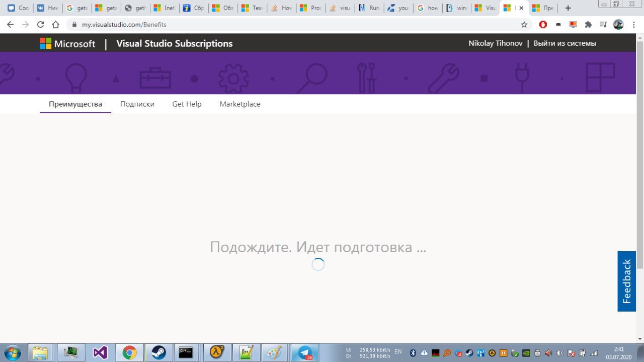Open Telegram from the taskbar
Image resolution: width=644 pixels, height=362 pixels.
[305, 352]
